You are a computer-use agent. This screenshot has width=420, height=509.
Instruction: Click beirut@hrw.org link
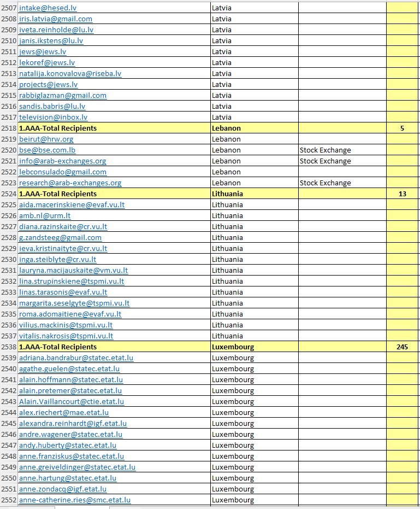46,139
